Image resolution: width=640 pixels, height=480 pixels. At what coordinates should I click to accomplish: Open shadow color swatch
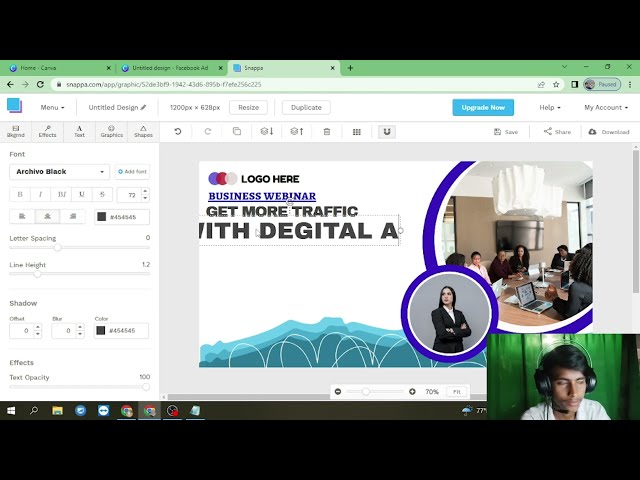(x=100, y=331)
